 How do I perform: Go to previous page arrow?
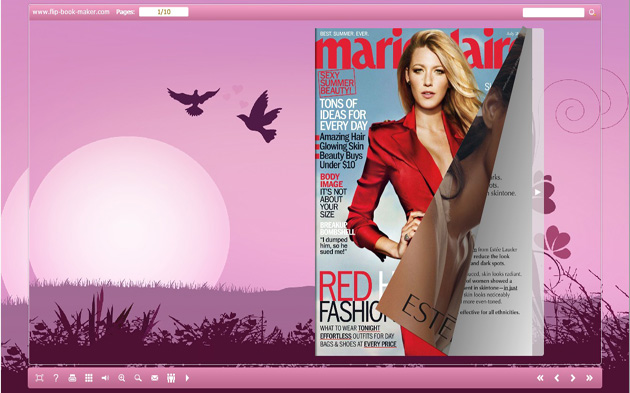tap(556, 378)
